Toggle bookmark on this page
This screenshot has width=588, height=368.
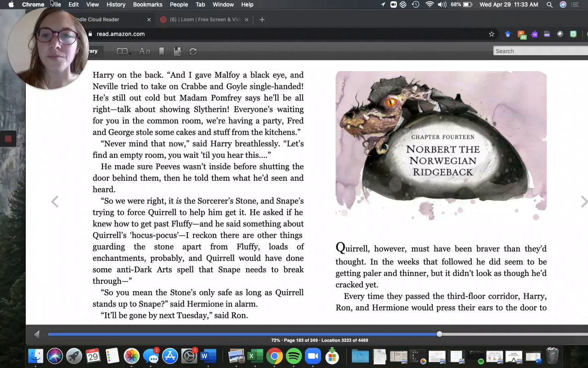coord(161,52)
